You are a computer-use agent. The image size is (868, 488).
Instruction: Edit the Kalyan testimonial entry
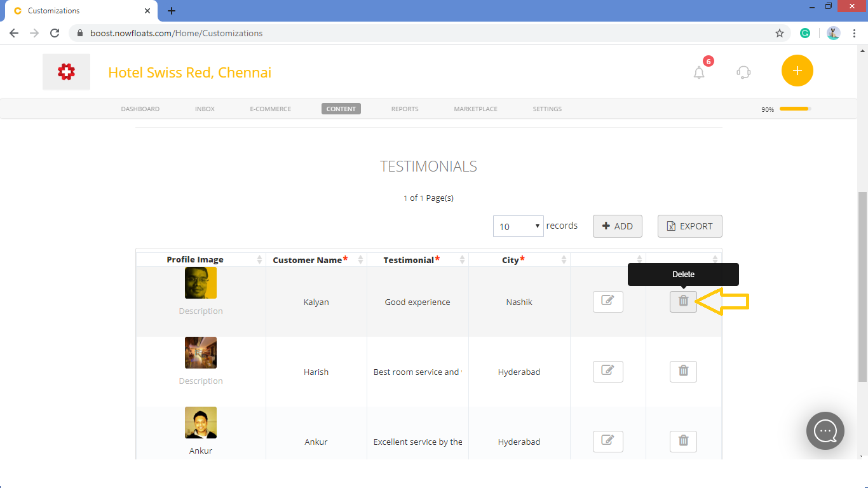tap(607, 302)
